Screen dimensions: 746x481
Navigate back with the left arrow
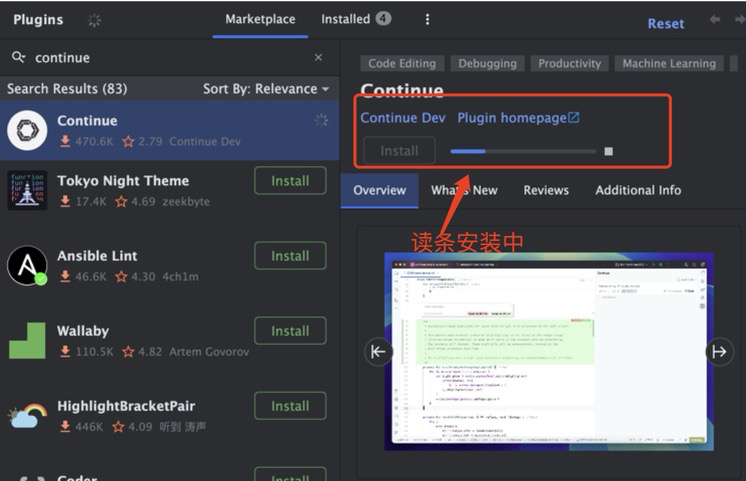(x=715, y=20)
